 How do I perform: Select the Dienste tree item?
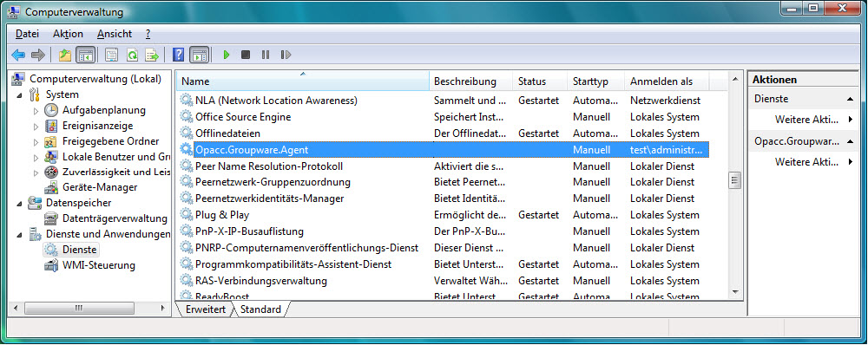pos(80,250)
